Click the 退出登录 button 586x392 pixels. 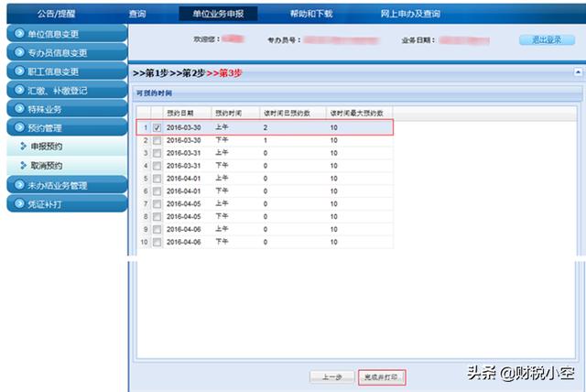click(547, 39)
